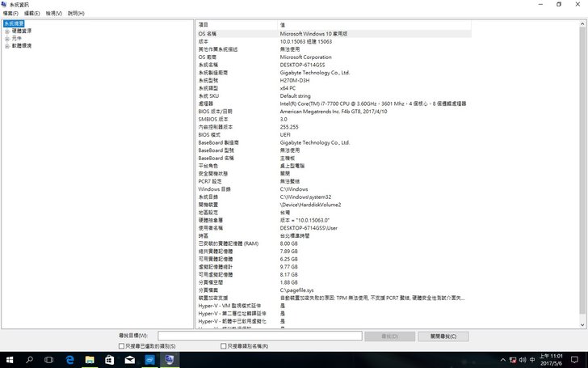Select the 軟體環境 category label
The width and height of the screenshot is (588, 368).
[21, 46]
